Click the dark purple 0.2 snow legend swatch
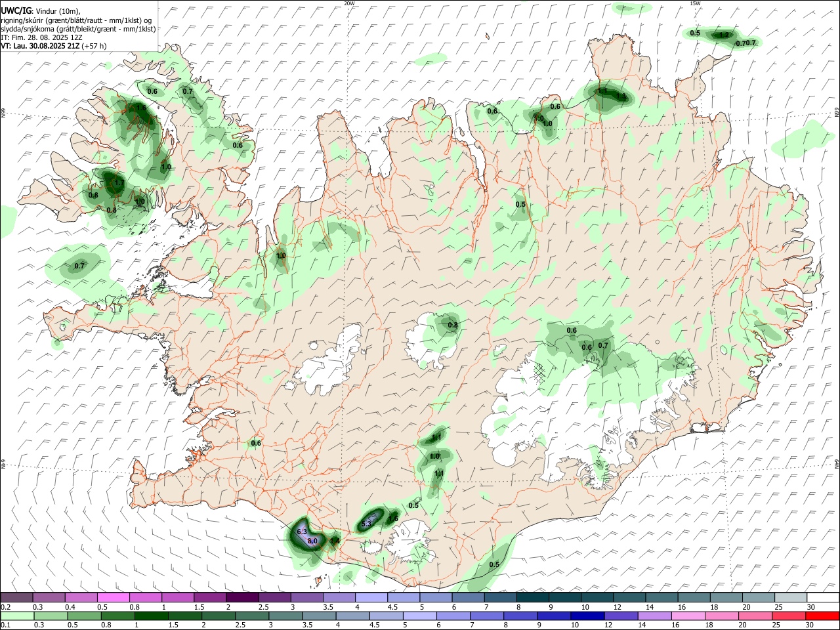Viewport: 840px width, 630px height. click(16, 598)
